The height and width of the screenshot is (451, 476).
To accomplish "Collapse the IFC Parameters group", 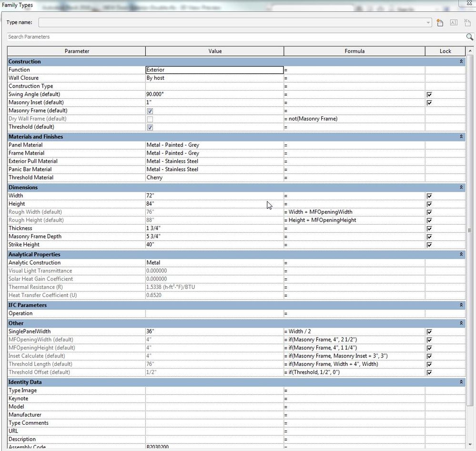I will pos(461,305).
